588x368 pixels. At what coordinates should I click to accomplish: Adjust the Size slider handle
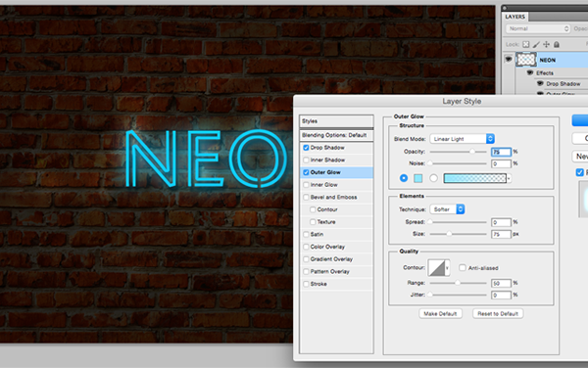(449, 234)
